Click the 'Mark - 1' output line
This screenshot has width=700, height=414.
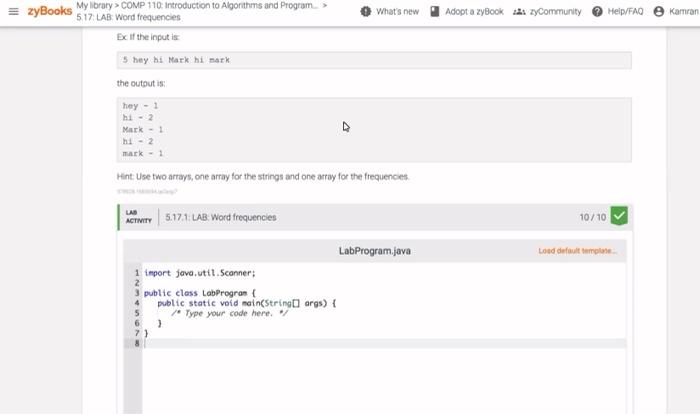tap(143, 130)
